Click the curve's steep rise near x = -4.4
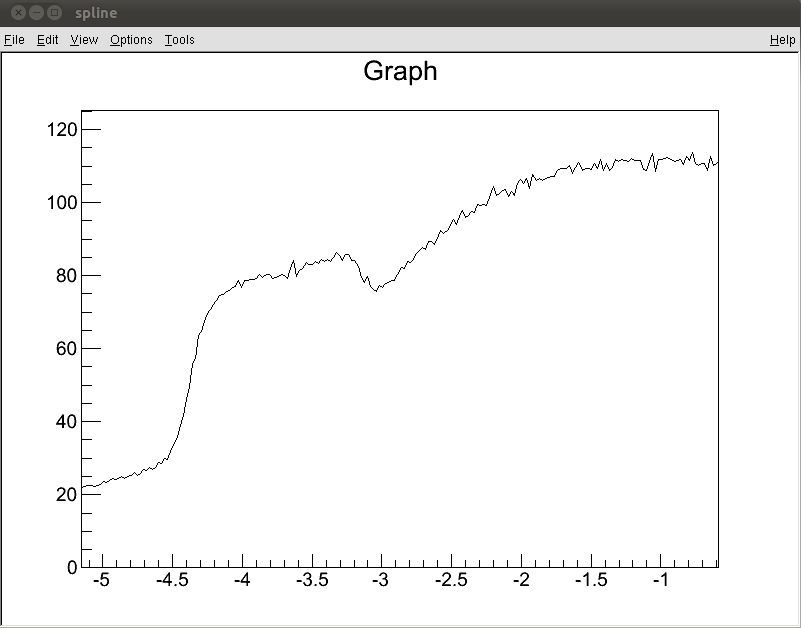 point(189,393)
